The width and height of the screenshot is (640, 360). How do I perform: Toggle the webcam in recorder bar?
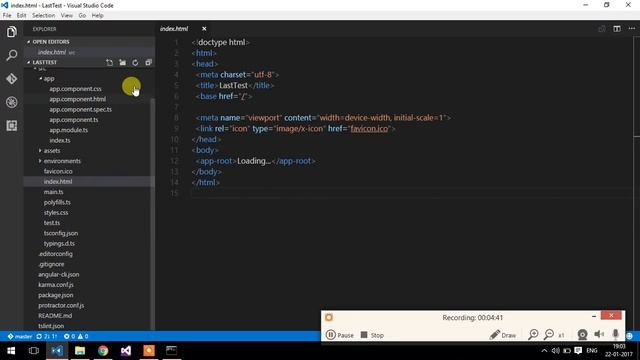[582, 335]
